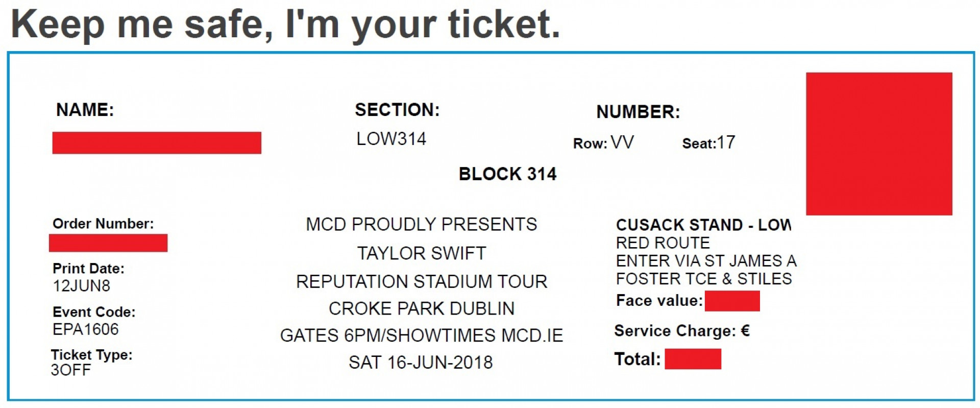
Task: Click the ticket type 3OFF
Action: point(70,370)
